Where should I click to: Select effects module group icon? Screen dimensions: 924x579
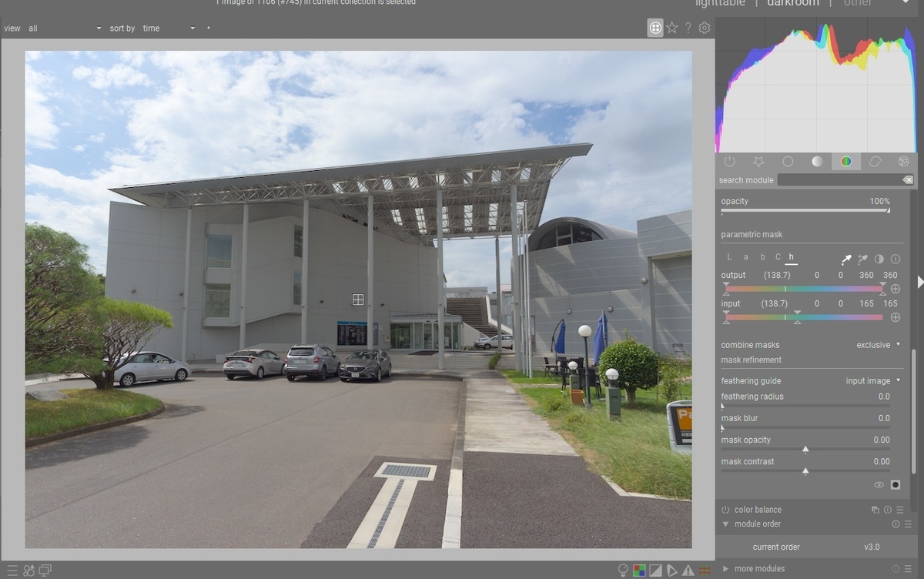(904, 162)
